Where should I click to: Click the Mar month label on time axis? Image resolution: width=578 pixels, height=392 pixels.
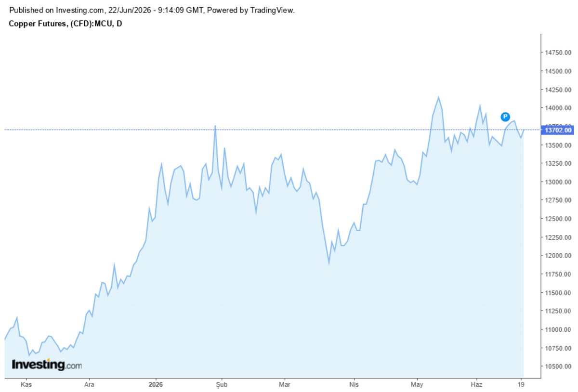coord(285,385)
